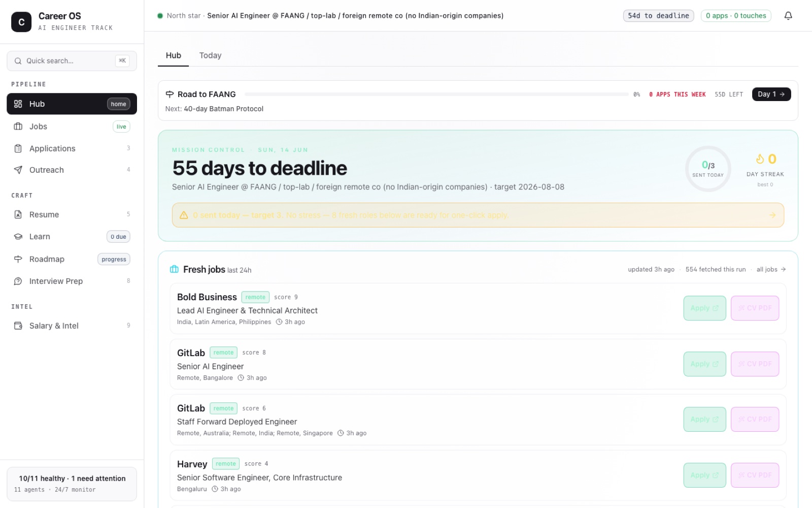
Task: Apply to Harvey Senior Software Engineer
Action: tap(704, 475)
